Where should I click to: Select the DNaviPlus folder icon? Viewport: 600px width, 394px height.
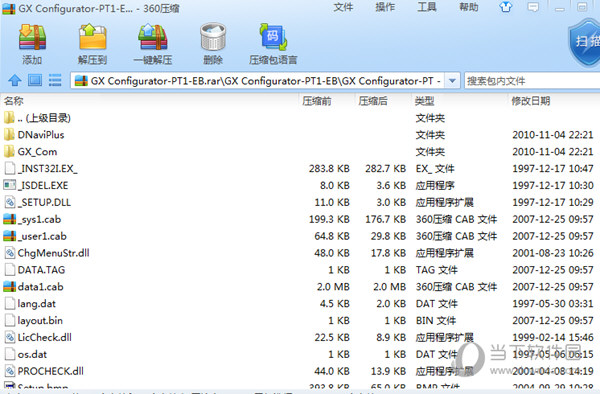coord(9,135)
